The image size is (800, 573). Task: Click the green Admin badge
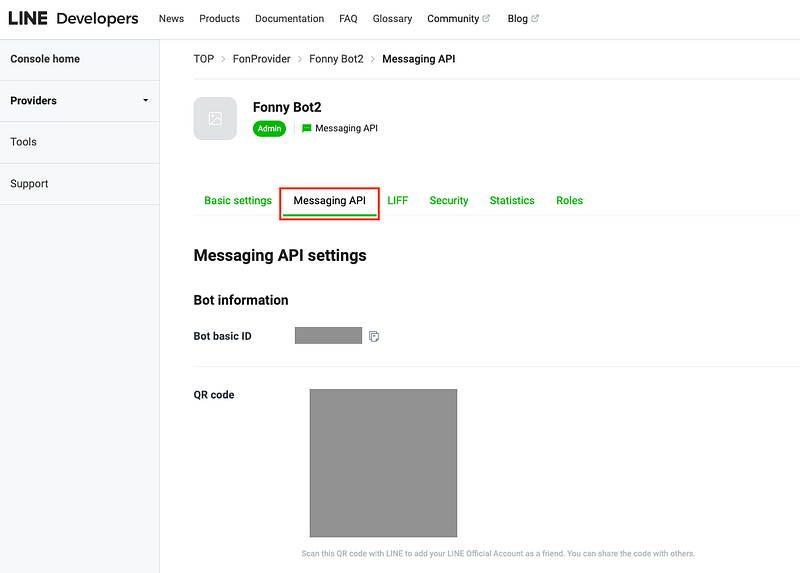click(x=269, y=129)
